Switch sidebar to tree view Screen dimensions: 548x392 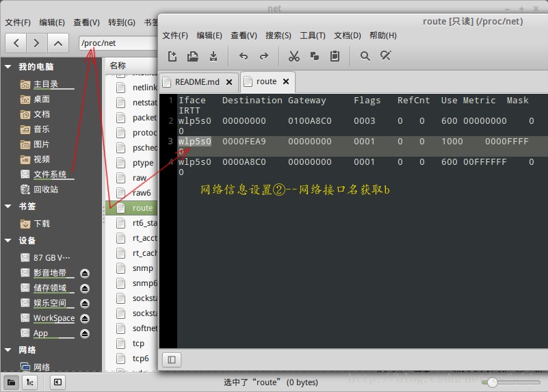click(31, 382)
